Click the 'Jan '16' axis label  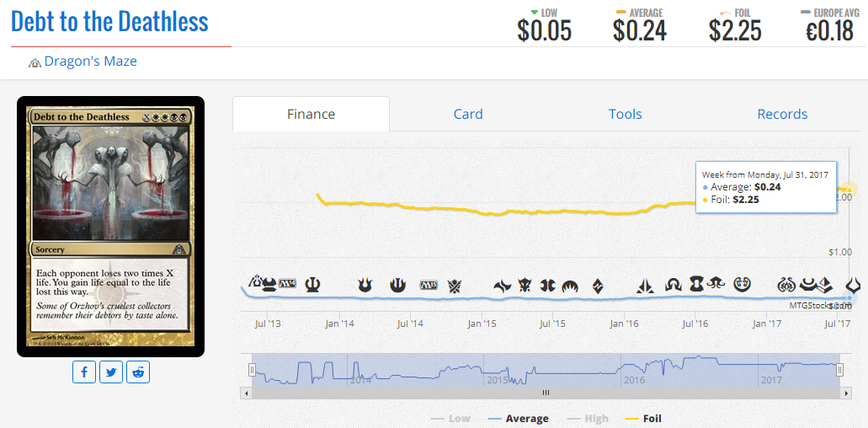pos(624,324)
